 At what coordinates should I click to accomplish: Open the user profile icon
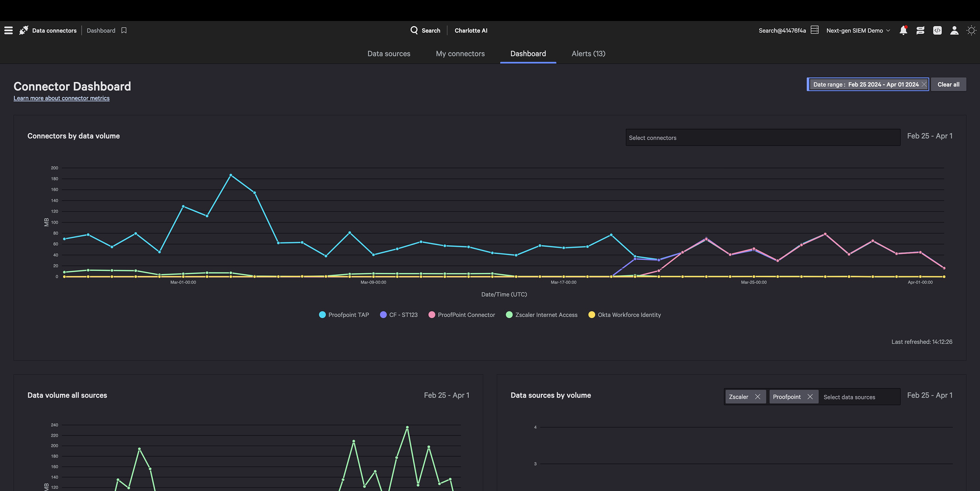click(x=954, y=30)
